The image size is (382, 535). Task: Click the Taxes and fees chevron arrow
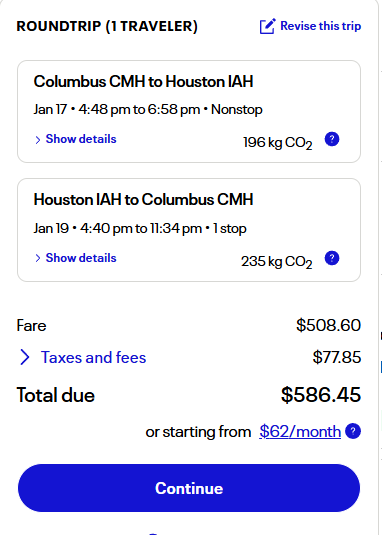[25, 357]
